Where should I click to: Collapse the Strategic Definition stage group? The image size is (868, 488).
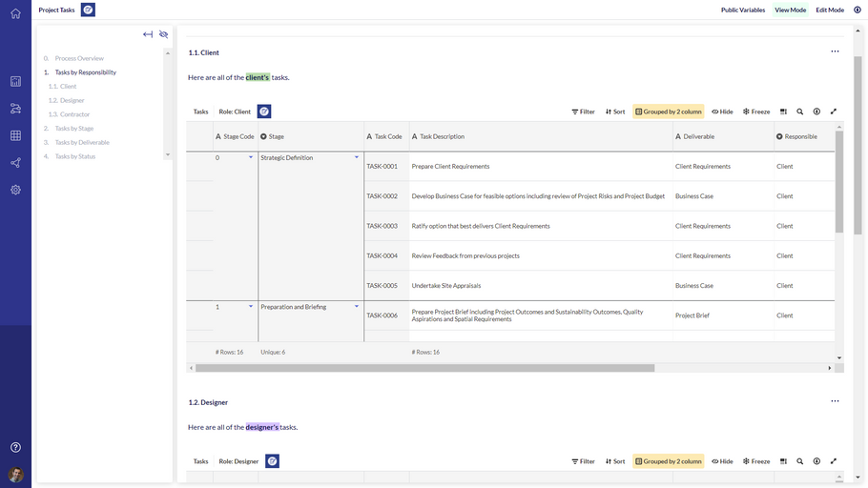357,157
